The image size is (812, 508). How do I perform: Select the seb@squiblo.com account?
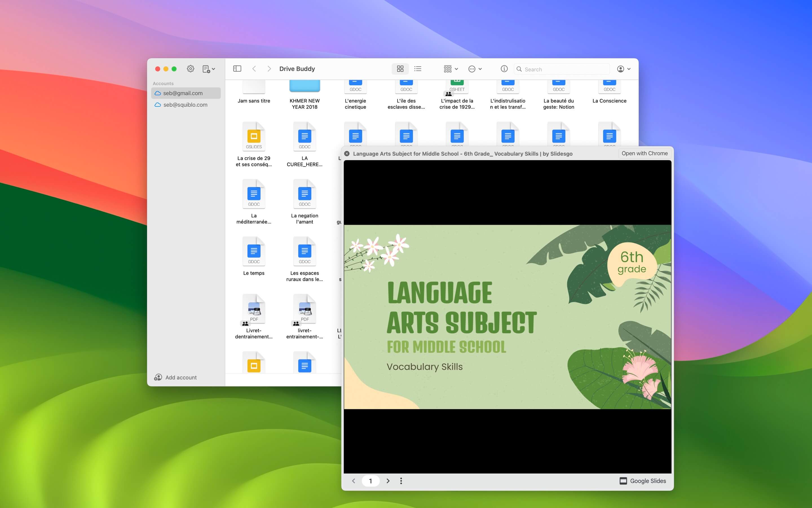[x=186, y=104]
